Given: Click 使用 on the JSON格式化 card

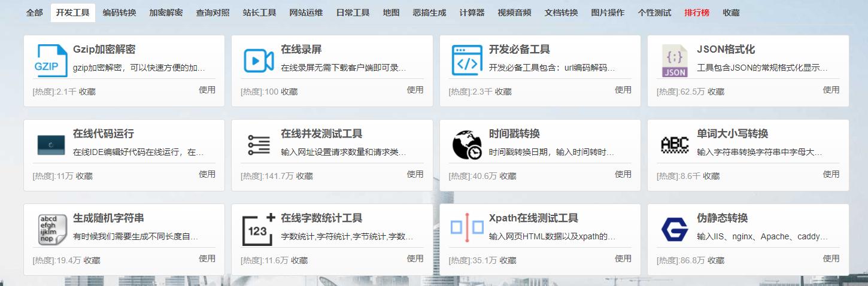Looking at the screenshot, I should click(x=831, y=90).
